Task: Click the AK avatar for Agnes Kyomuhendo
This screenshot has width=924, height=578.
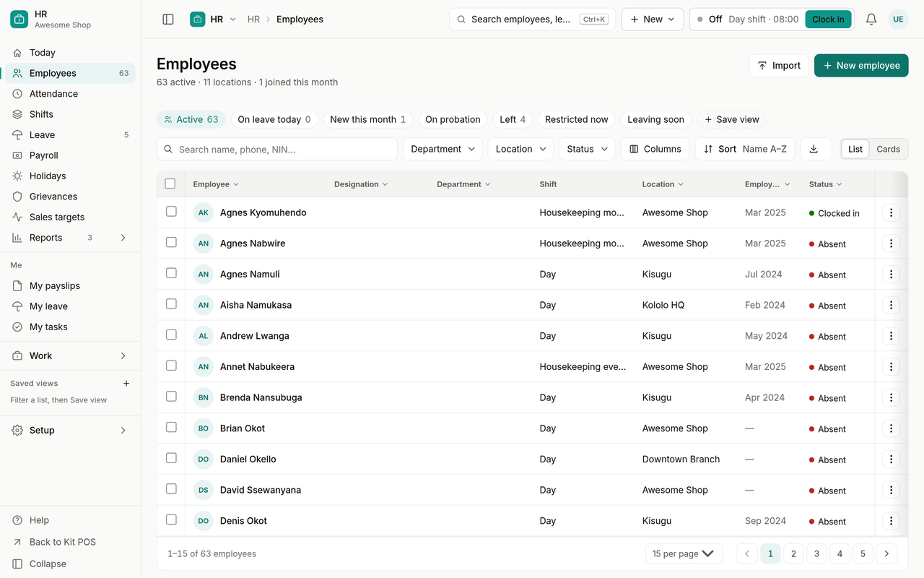Action: point(204,212)
